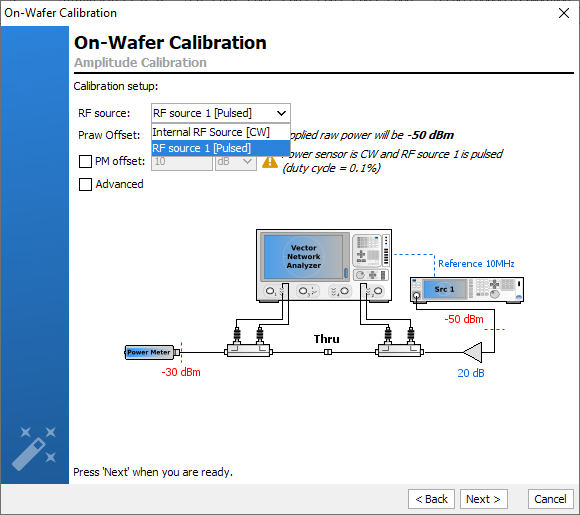This screenshot has width=580, height=515.
Task: Click the 20 dB amplifier triangle icon
Action: point(473,352)
